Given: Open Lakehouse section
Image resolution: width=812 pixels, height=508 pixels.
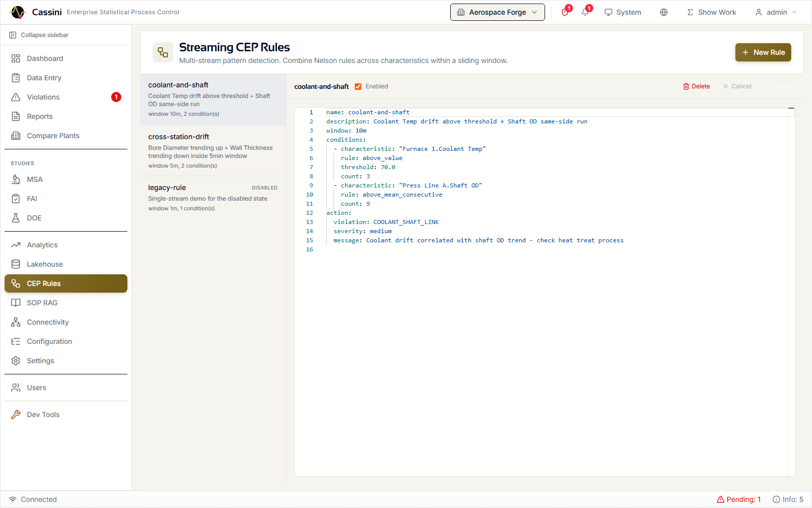Looking at the screenshot, I should (66, 264).
